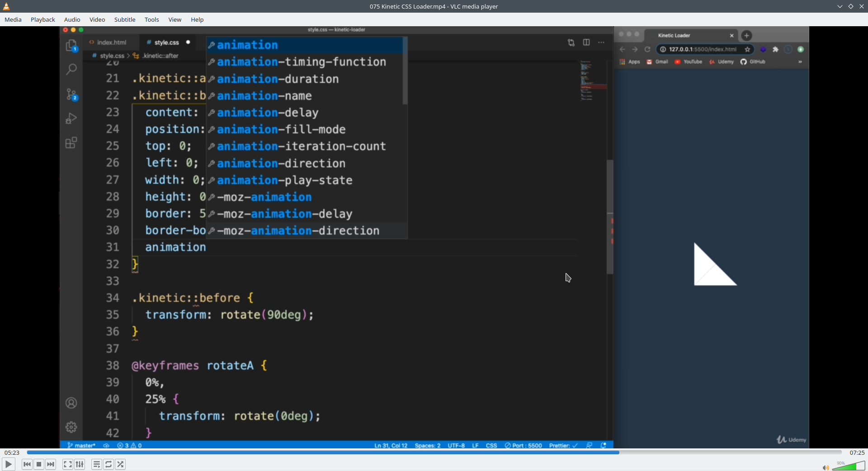The image size is (868, 471).
Task: Jump to the previous media in VLC
Action: click(27, 464)
